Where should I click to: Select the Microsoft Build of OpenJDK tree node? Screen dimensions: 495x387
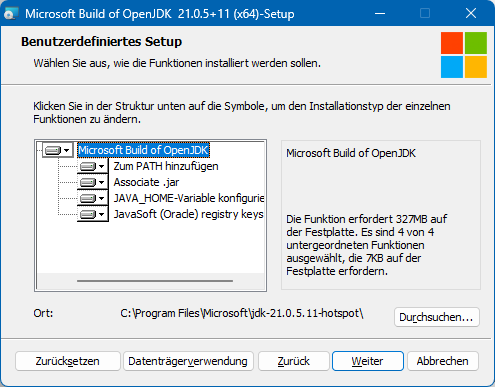coord(143,150)
